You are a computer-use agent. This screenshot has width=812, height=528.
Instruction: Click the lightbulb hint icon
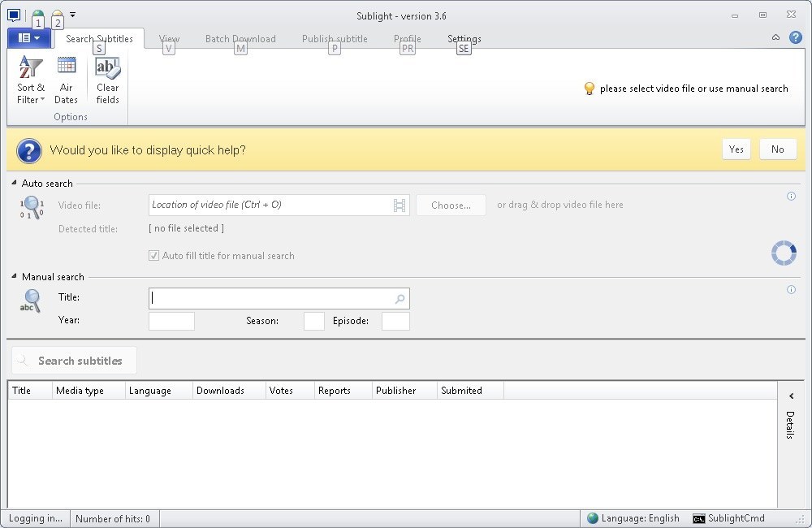(x=590, y=89)
